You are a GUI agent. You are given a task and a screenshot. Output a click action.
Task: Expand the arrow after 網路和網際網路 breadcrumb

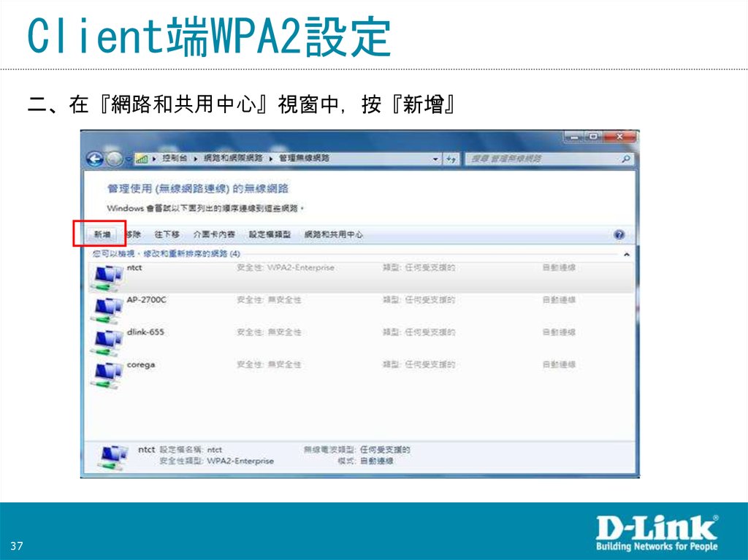[270, 158]
